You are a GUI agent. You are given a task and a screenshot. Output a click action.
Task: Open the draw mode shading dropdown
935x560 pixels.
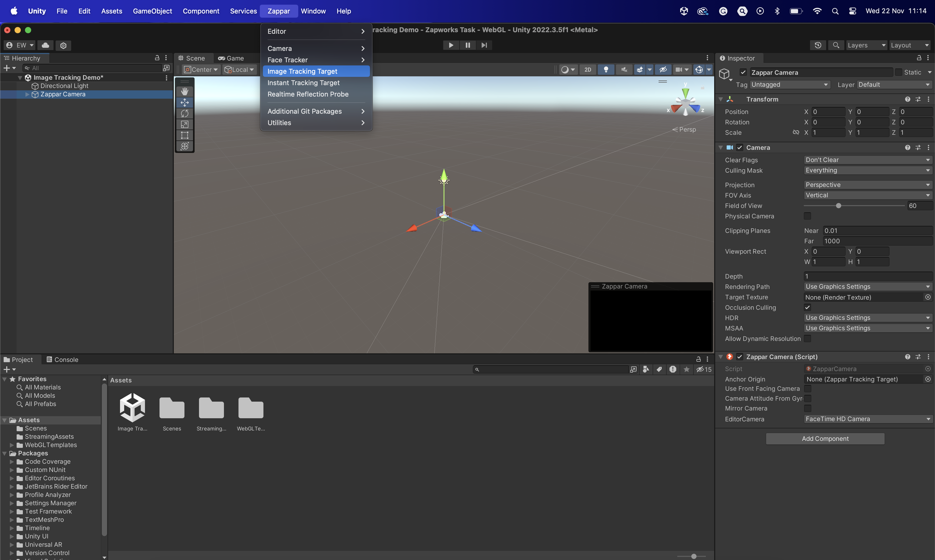(x=568, y=69)
